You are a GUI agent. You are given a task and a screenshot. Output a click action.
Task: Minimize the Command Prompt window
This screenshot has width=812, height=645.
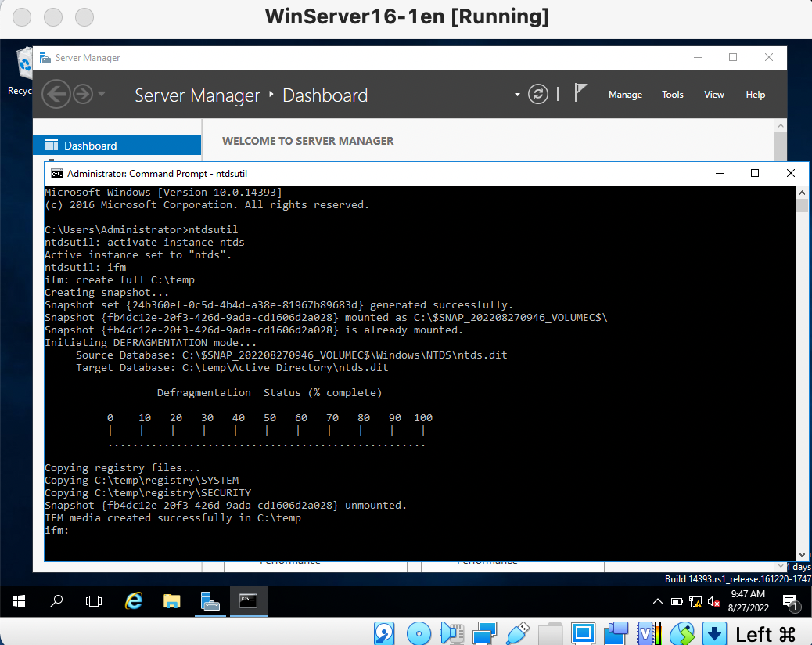[720, 173]
